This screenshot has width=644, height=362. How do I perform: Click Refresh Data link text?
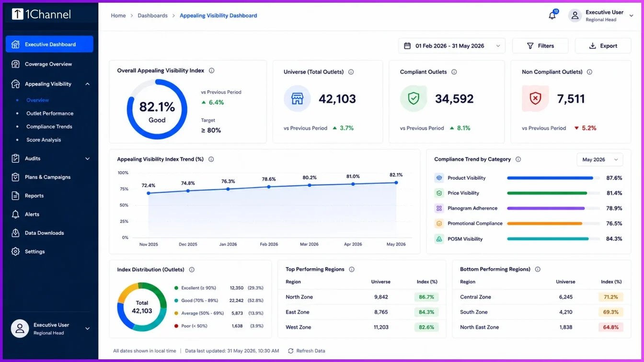click(310, 351)
